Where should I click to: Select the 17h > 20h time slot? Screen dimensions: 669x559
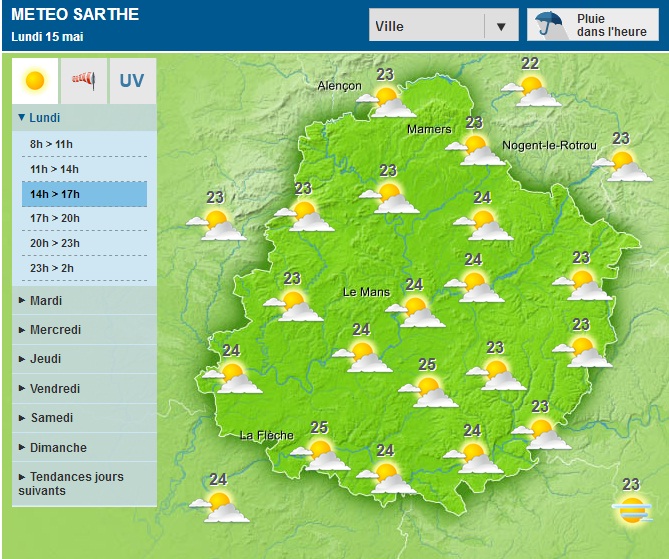[55, 218]
